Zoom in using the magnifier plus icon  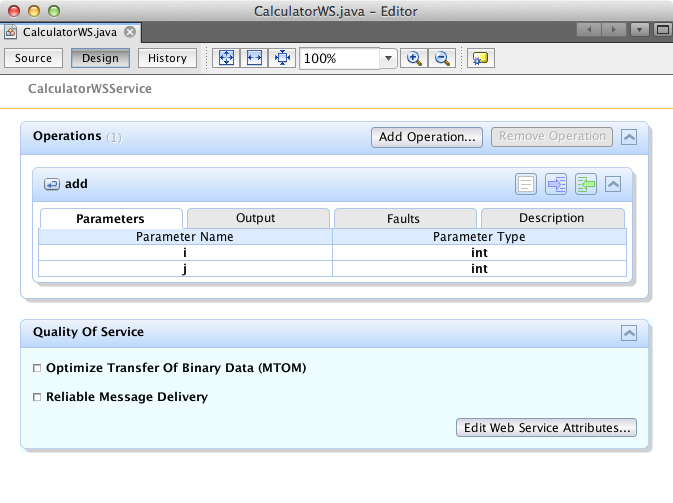pyautogui.click(x=414, y=59)
